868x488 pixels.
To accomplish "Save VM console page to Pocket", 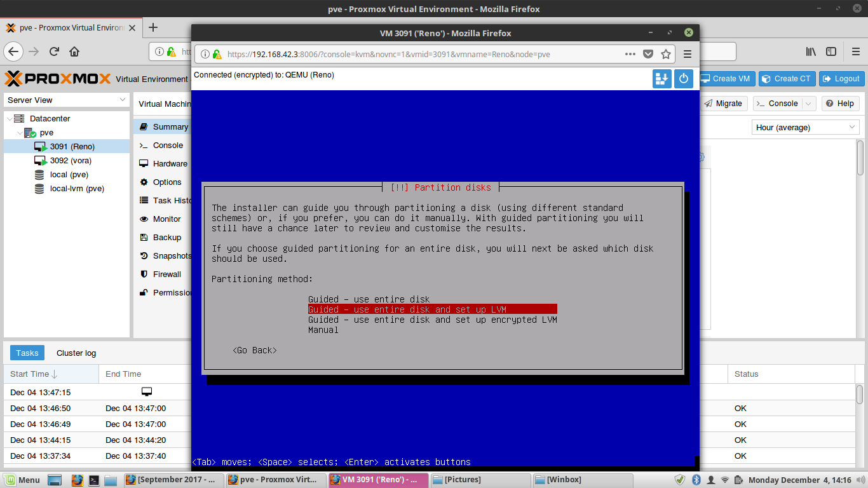I will coord(648,54).
